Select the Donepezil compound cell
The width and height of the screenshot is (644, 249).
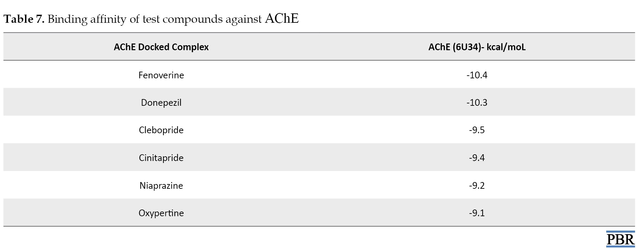161,102
